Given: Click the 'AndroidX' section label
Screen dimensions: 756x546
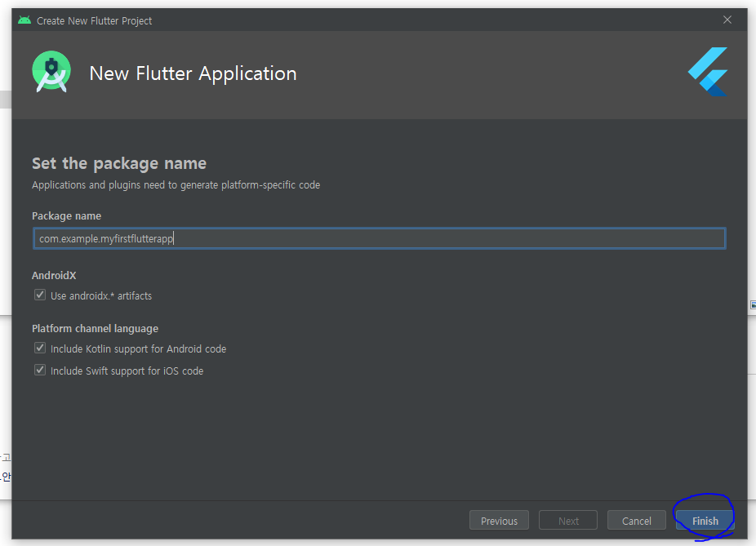Looking at the screenshot, I should (x=54, y=276).
